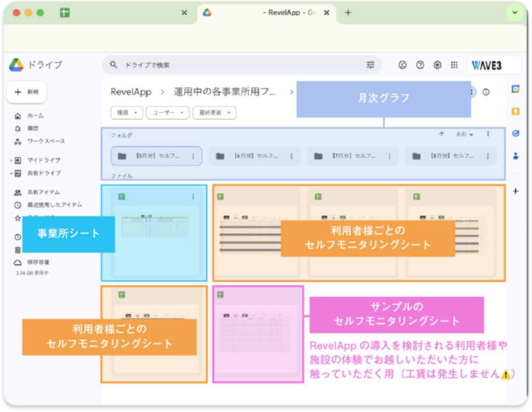
Task: Click the 新規 button
Action: pyautogui.click(x=26, y=92)
